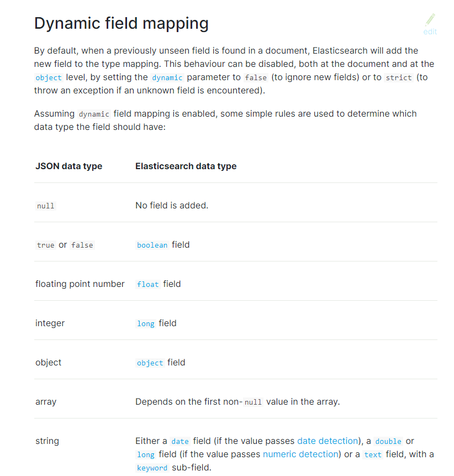The width and height of the screenshot is (454, 476).
Task: Open the 'numeric detection' link
Action: pos(300,454)
